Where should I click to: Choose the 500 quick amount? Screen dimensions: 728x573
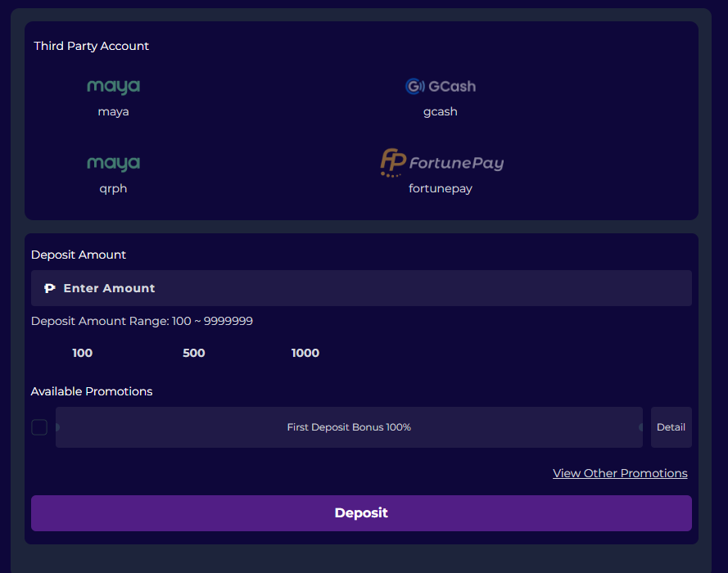tap(193, 353)
